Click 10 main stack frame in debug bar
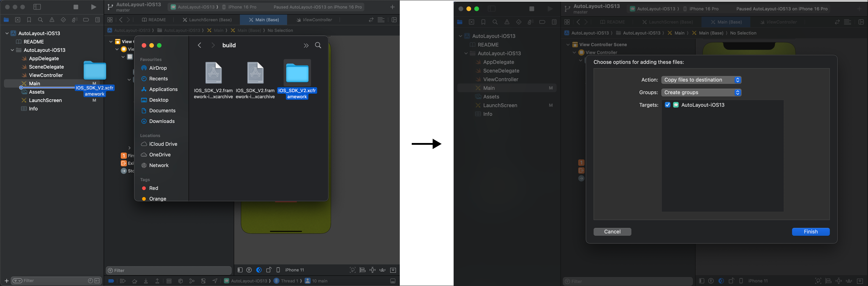Image resolution: width=868 pixels, height=286 pixels. (316, 281)
